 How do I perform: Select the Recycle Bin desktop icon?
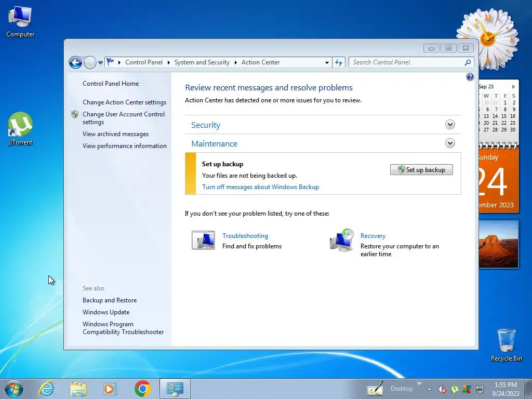pos(506,345)
